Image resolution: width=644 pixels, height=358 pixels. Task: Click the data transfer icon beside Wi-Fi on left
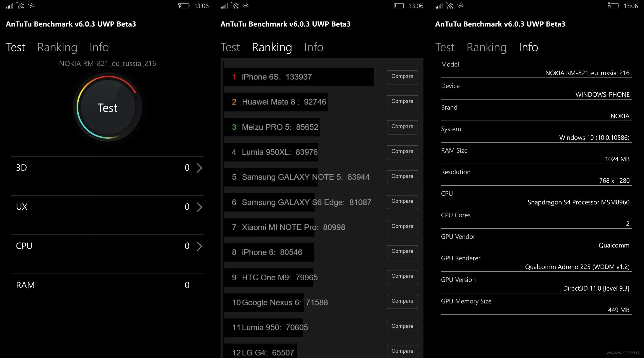(31, 5)
